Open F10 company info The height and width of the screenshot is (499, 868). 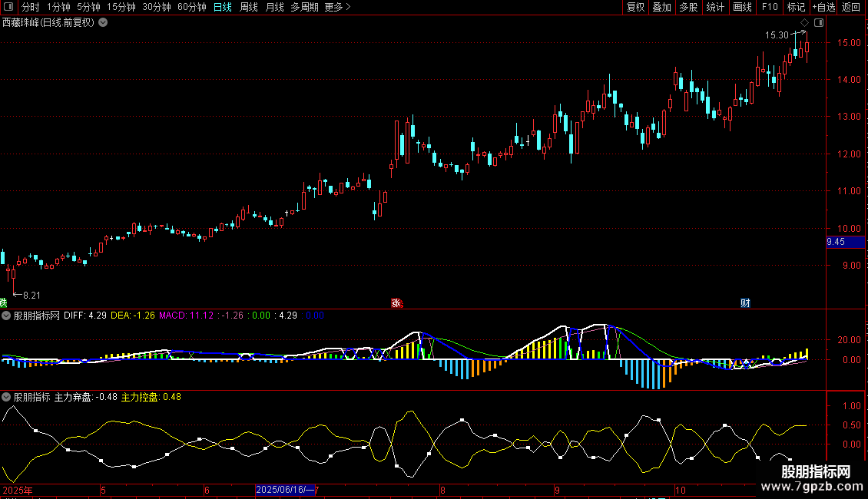[770, 7]
